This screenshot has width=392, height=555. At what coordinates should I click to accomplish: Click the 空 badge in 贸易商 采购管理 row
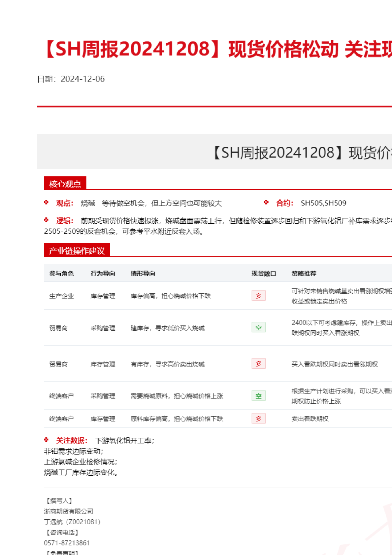pyautogui.click(x=258, y=328)
